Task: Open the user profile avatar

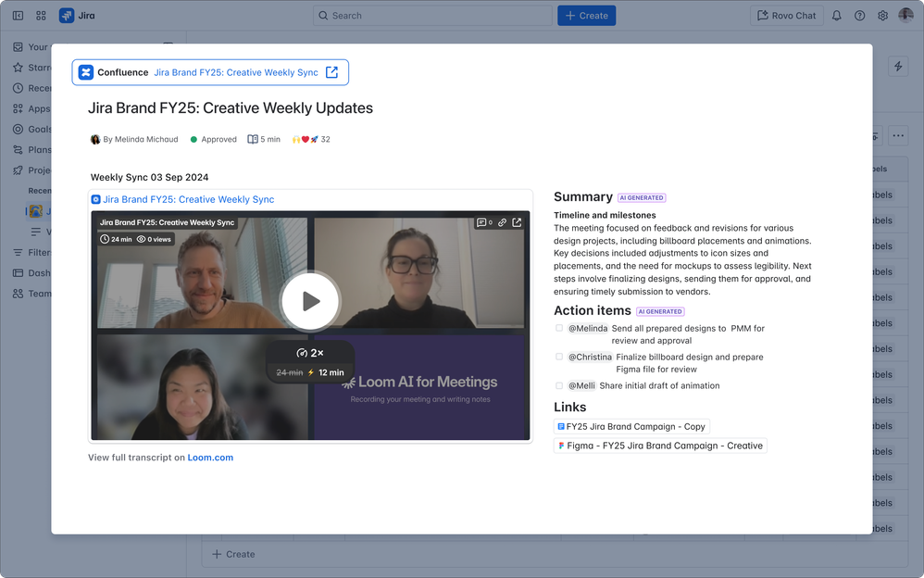Action: [905, 16]
